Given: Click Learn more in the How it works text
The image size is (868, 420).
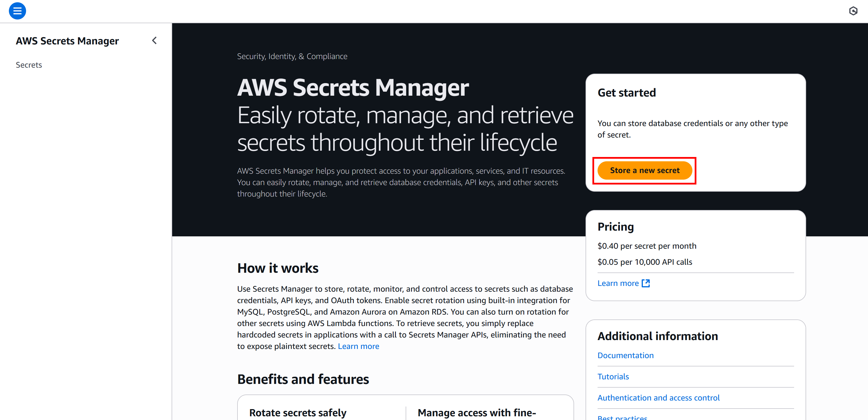Looking at the screenshot, I should (359, 346).
